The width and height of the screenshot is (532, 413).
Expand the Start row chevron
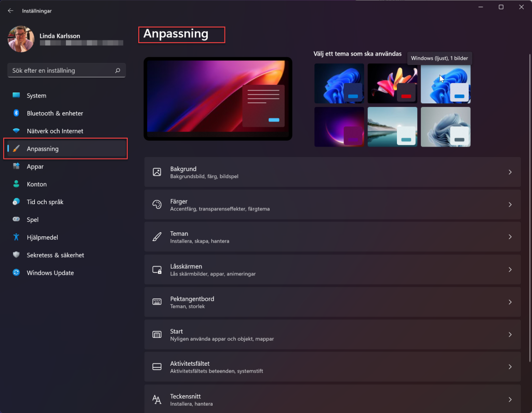coord(510,335)
